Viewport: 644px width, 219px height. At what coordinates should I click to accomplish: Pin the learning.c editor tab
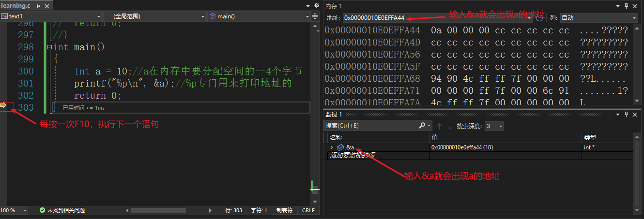(37, 5)
